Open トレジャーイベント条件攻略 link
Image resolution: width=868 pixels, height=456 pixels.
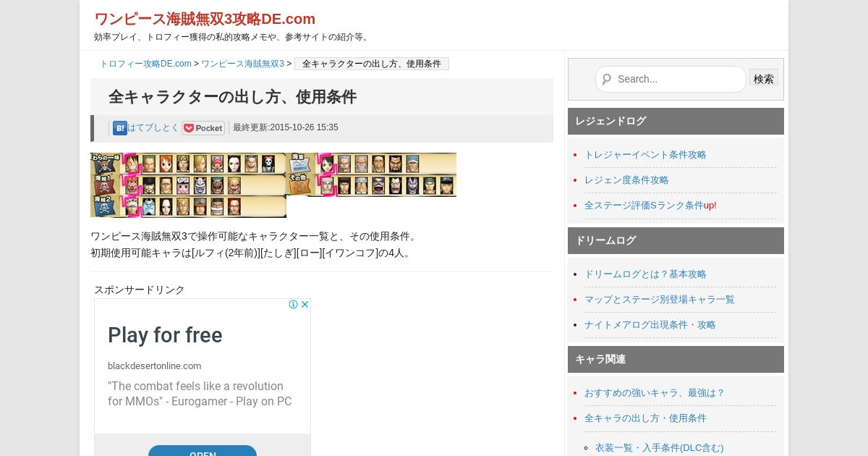click(x=645, y=155)
